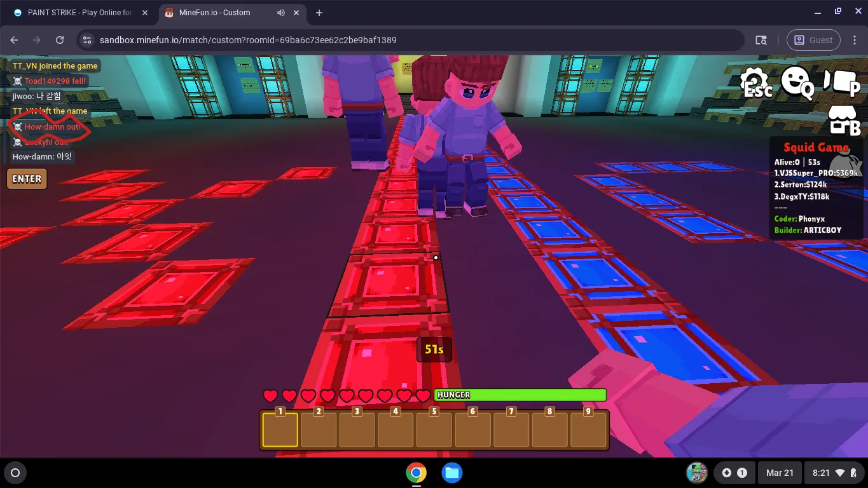Click the game thumbnail icon on the shelf
The width and height of the screenshot is (868, 488).
tap(698, 473)
